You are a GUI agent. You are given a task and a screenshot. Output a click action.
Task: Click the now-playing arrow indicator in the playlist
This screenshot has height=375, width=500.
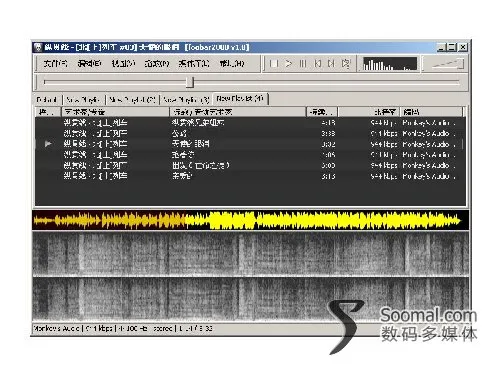pos(48,144)
